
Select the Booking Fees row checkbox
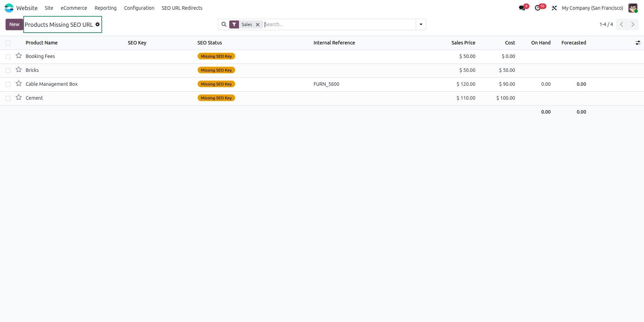(x=8, y=57)
